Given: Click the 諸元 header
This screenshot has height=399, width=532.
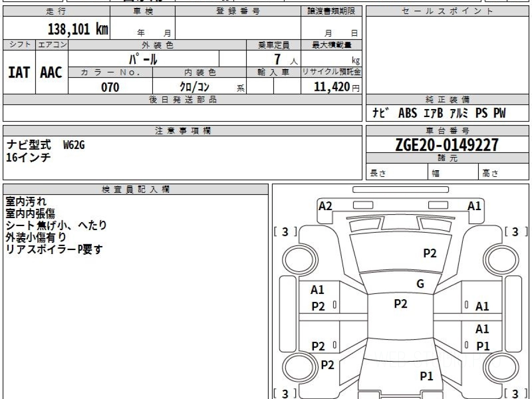Looking at the screenshot, I should pyautogui.click(x=448, y=158).
